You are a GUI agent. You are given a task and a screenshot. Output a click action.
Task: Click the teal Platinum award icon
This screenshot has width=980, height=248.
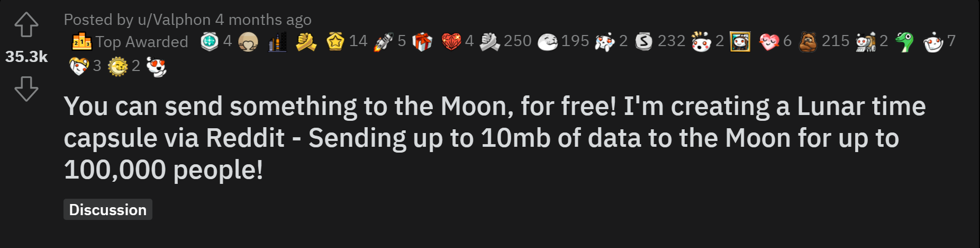click(x=210, y=41)
